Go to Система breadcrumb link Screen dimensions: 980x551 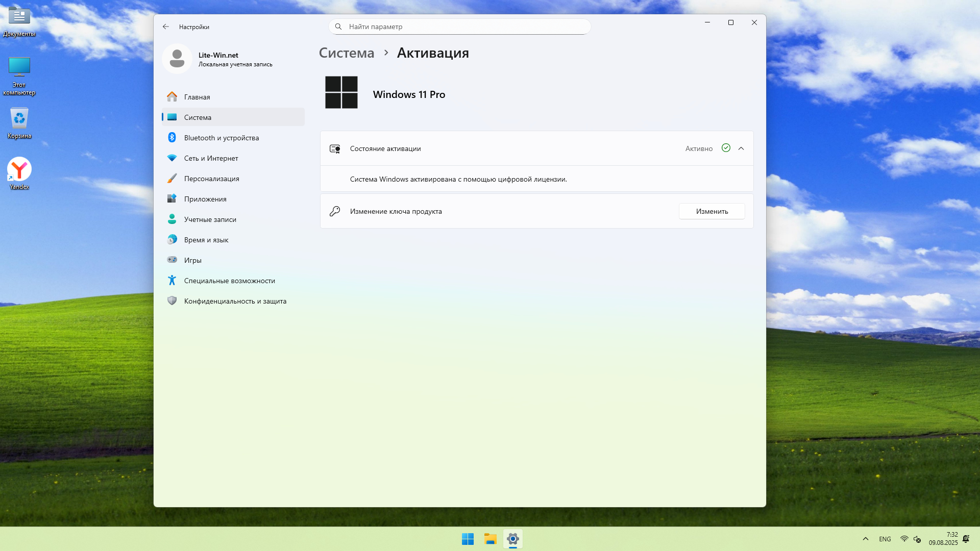(x=347, y=53)
